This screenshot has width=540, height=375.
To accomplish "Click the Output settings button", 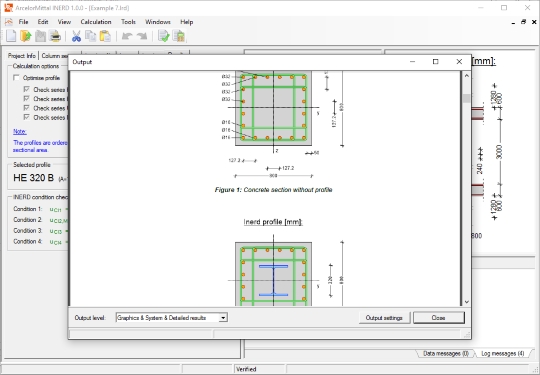I will point(384,317).
